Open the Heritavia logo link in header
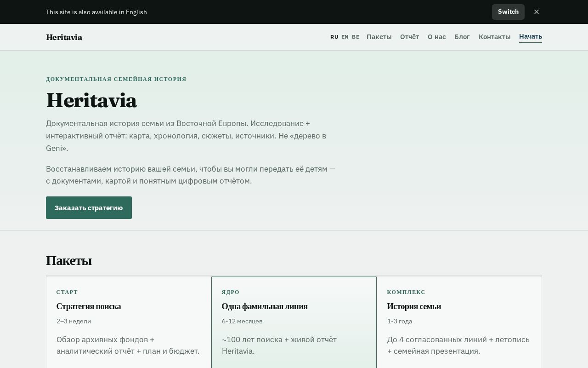Viewport: 588px width, 368px height. (x=64, y=37)
